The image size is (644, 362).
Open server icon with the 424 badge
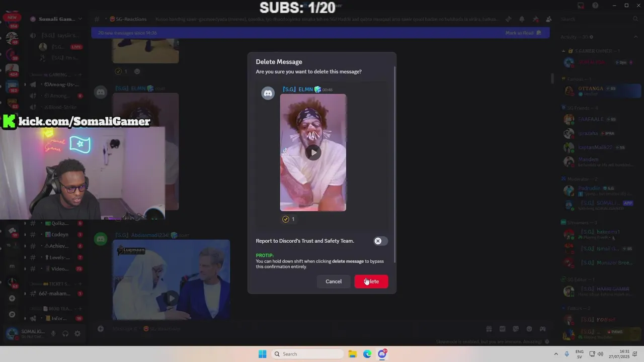click(x=12, y=70)
